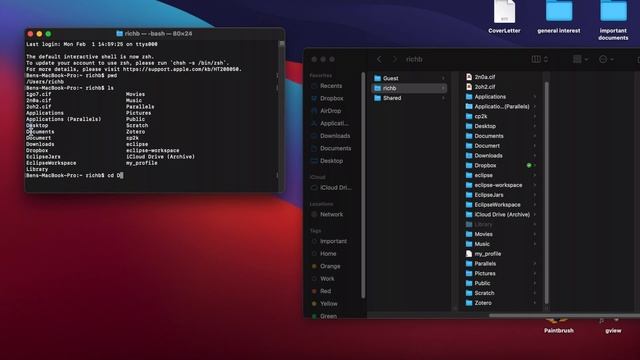This screenshot has width=640, height=360.
Task: Click the Terminal window scrollbar
Action: click(281, 45)
